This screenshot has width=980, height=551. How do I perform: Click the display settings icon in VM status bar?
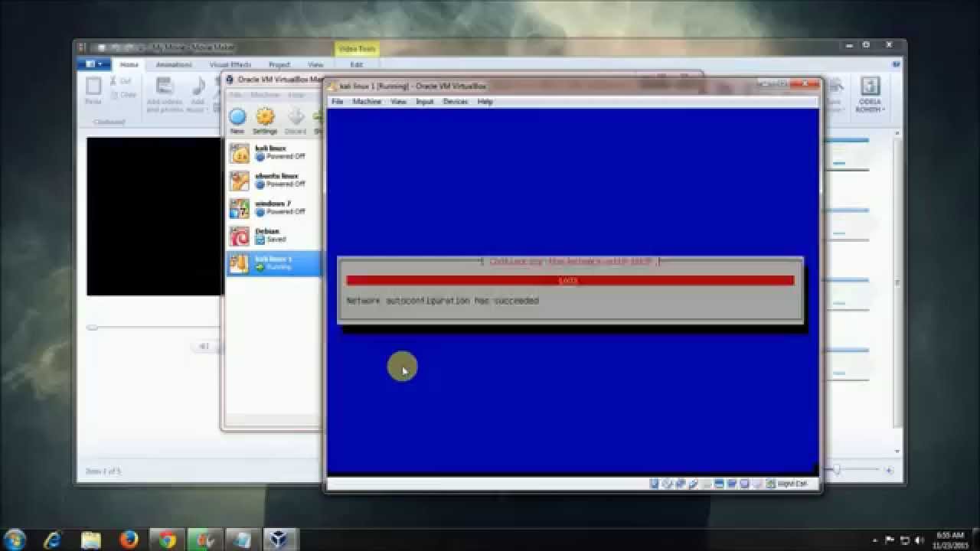(x=719, y=484)
